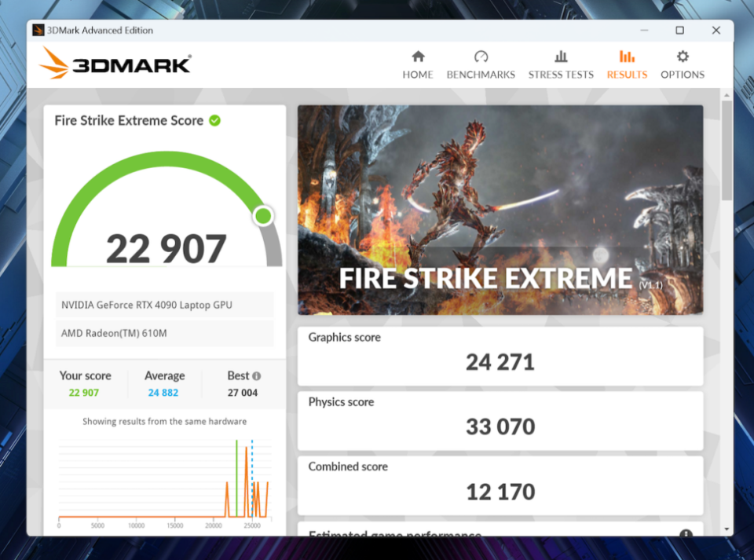
Task: Click the Fire Strike Extreme banner image
Action: click(x=500, y=210)
